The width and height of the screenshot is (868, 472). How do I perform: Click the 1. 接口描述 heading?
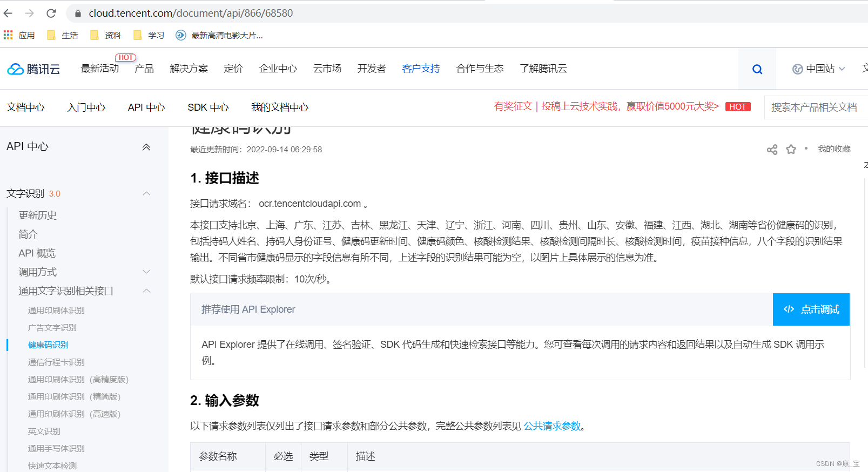coord(225,178)
